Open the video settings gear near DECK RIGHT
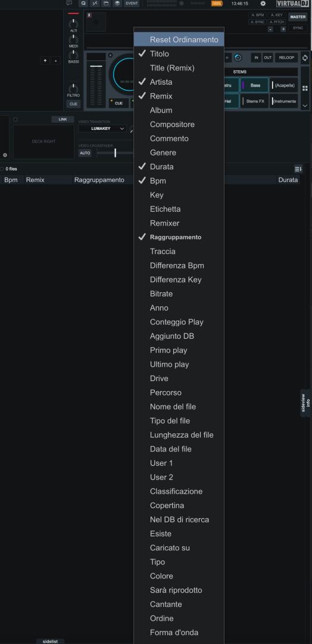The width and height of the screenshot is (312, 644). [x=5, y=155]
